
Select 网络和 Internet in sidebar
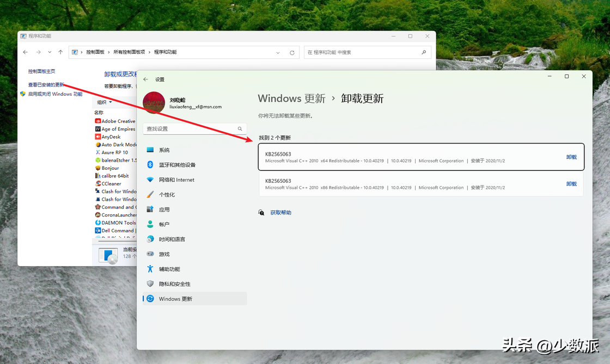pyautogui.click(x=176, y=180)
